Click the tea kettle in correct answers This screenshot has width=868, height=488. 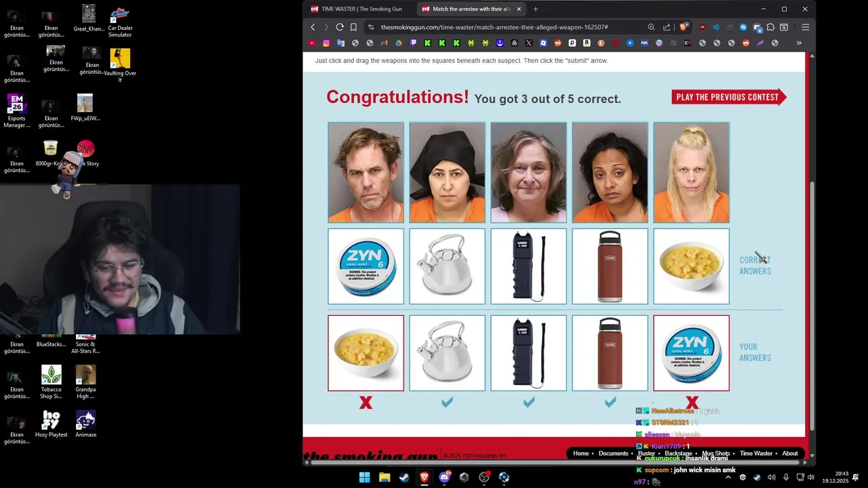(x=447, y=266)
